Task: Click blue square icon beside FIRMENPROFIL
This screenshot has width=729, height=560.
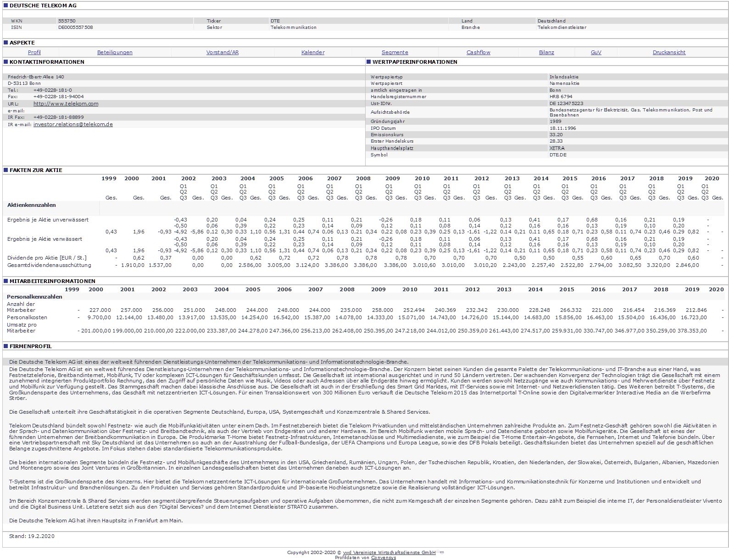Action: point(6,346)
